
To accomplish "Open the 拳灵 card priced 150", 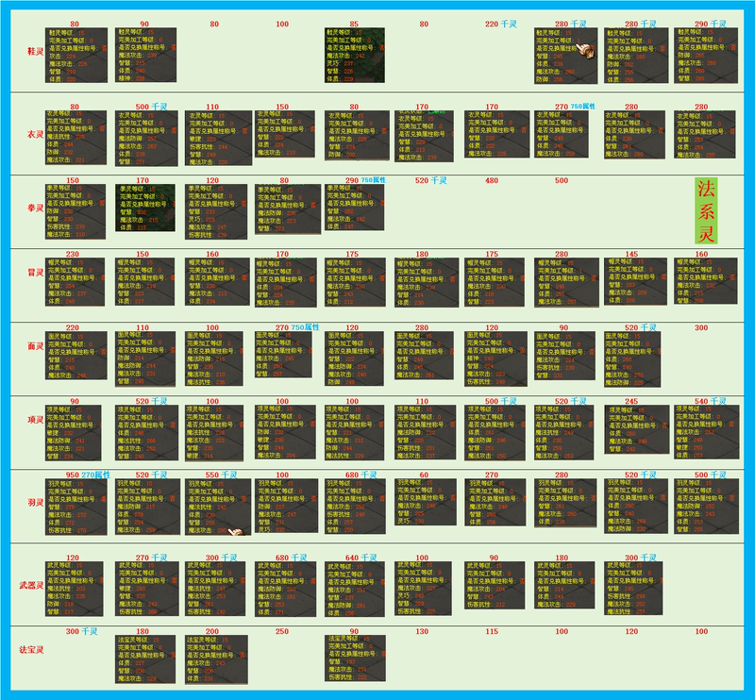I will pos(75,212).
